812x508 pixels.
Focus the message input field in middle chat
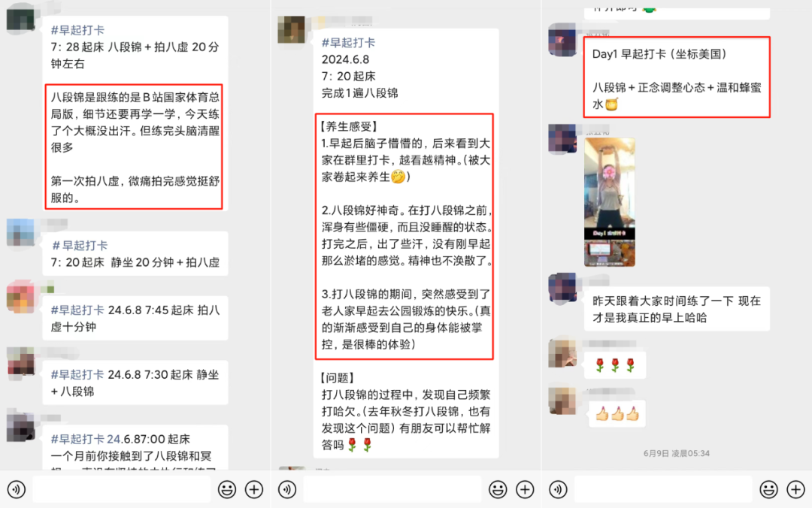[x=392, y=489]
